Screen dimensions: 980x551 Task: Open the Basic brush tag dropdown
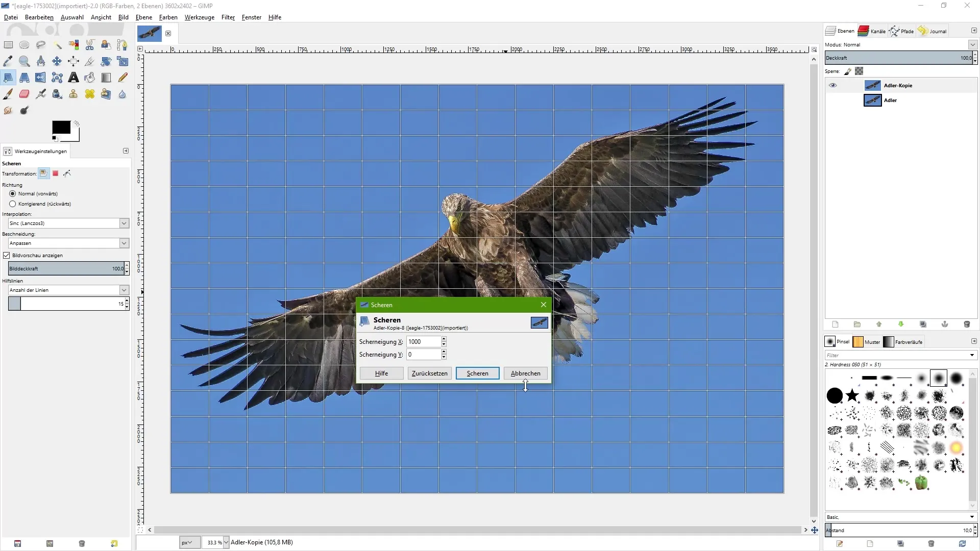pos(901,517)
